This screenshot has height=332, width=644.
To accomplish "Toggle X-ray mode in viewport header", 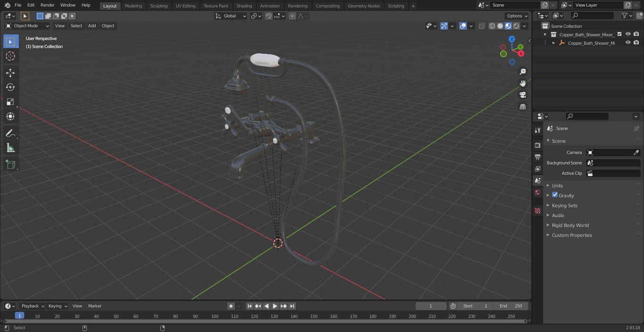I will click(x=481, y=26).
